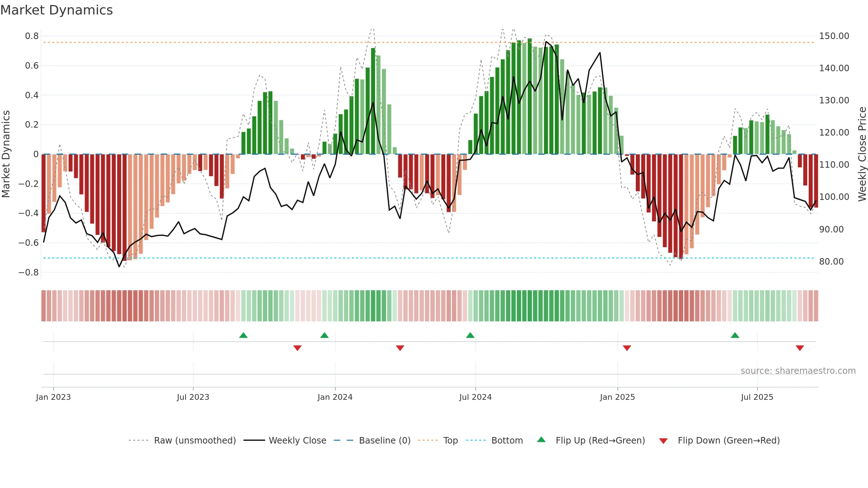Viewport: 868px width, 488px height.
Task: Click the Jul 2025 x-axis label
Action: click(757, 397)
